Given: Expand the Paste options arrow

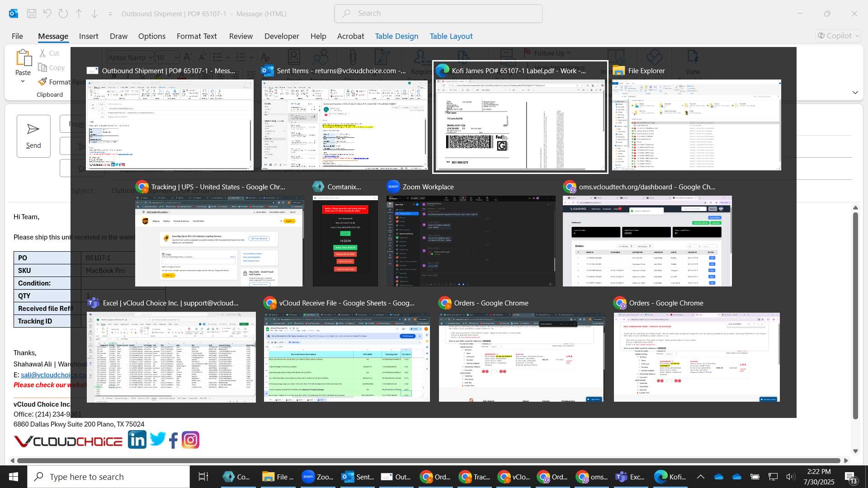Looking at the screenshot, I should [23, 81].
